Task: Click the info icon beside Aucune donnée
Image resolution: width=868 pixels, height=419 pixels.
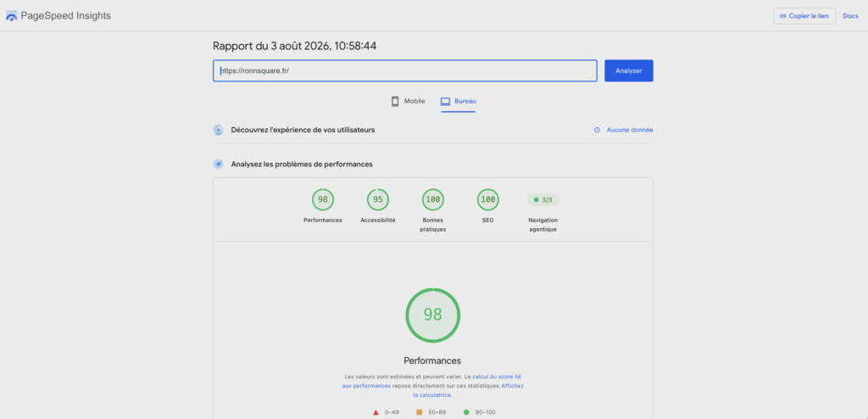Action: pyautogui.click(x=597, y=131)
